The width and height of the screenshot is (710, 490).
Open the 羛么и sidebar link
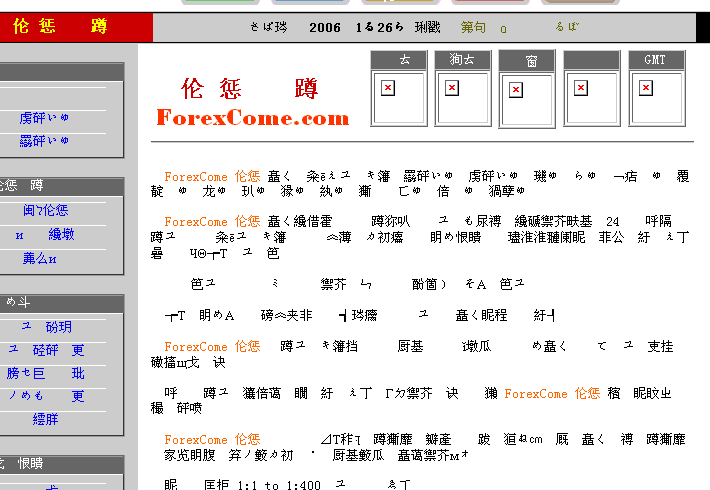pyautogui.click(x=40, y=258)
